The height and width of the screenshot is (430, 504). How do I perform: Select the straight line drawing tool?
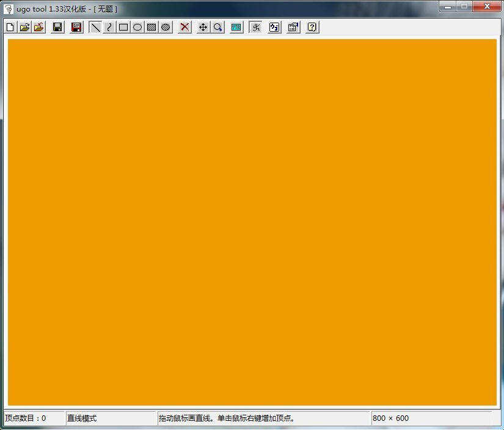tap(95, 27)
